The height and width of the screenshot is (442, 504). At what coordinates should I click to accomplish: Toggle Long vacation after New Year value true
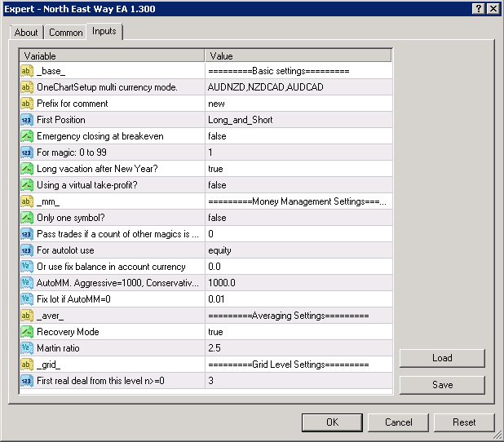pyautogui.click(x=298, y=169)
